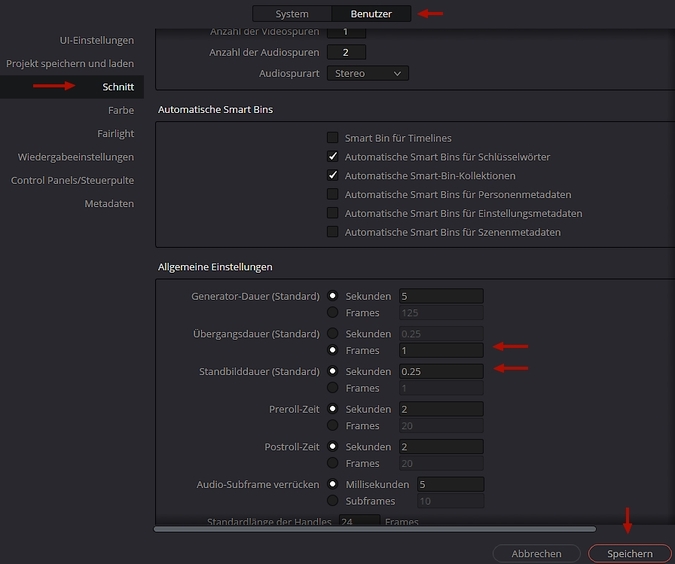Uncheck Automatische Smart-Bin-Kollektionen
Image resolution: width=675 pixels, height=564 pixels.
point(333,176)
